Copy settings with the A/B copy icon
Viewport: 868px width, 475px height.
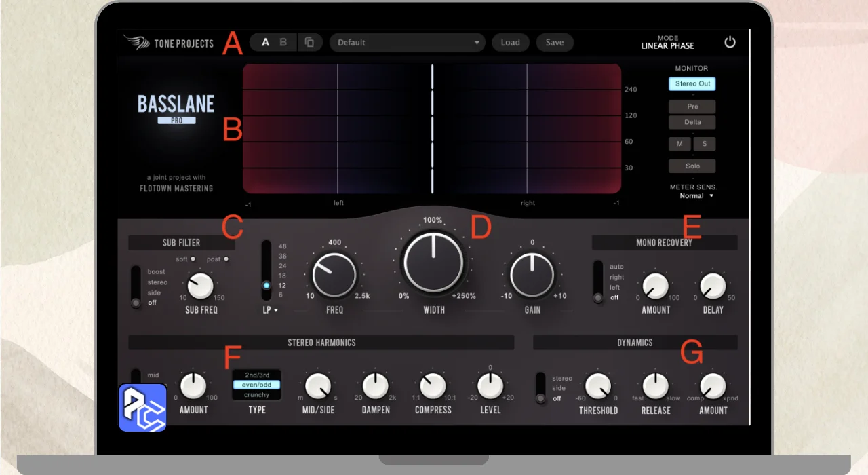[x=309, y=42]
